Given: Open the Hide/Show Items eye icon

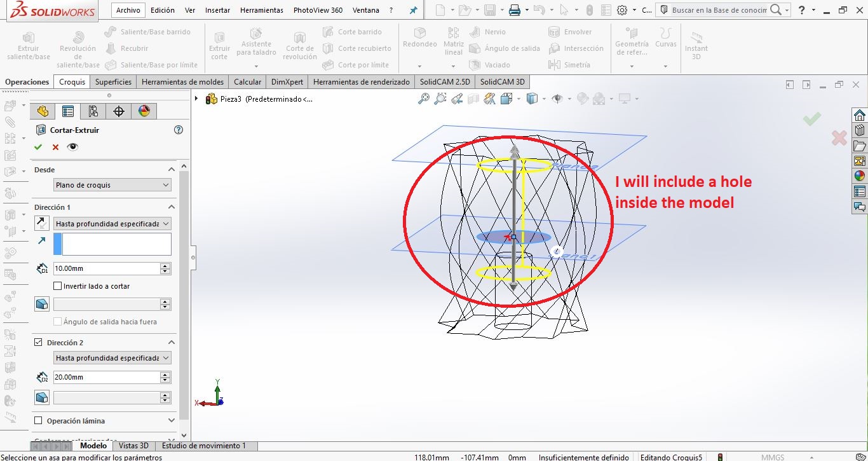Looking at the screenshot, I should click(557, 99).
